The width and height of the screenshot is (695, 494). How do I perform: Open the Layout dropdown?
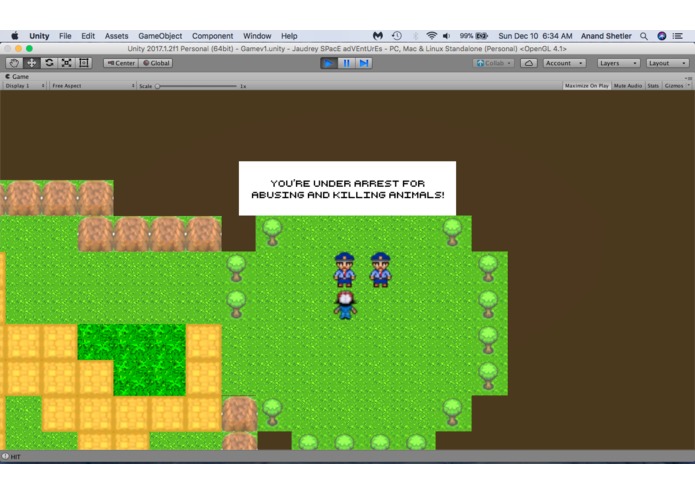(x=667, y=63)
